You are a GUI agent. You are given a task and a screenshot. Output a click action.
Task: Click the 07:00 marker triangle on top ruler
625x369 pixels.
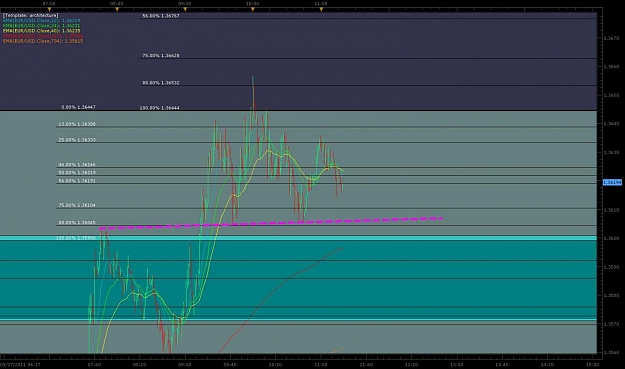(x=49, y=9)
